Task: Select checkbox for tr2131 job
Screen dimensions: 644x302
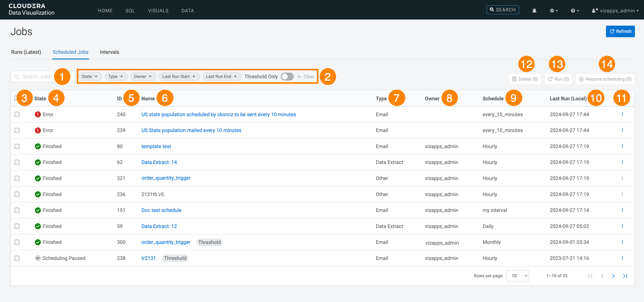Action: pos(17,258)
